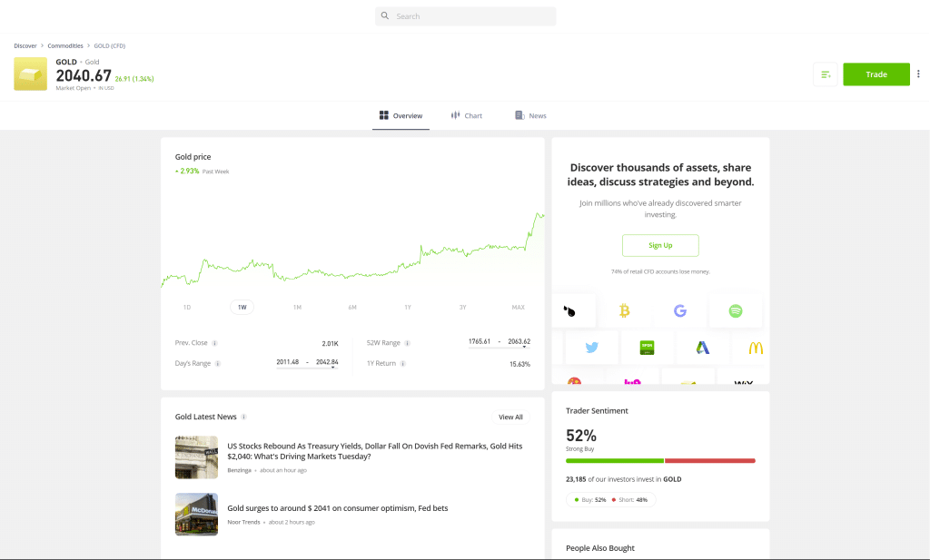The height and width of the screenshot is (560, 930).
Task: Click the Discover breadcrumb link
Action: 25,45
